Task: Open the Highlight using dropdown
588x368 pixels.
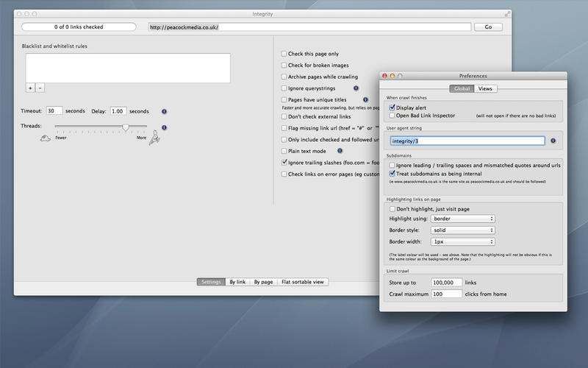Action: click(464, 219)
